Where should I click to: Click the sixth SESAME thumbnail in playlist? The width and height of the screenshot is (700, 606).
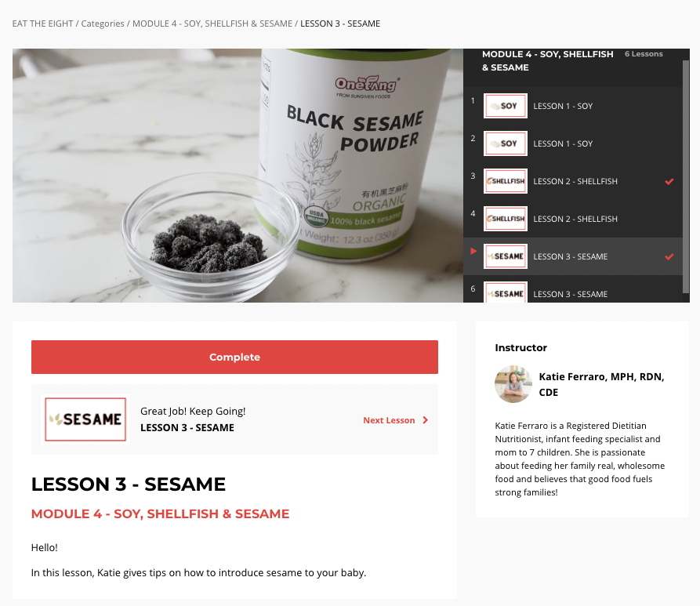click(505, 292)
